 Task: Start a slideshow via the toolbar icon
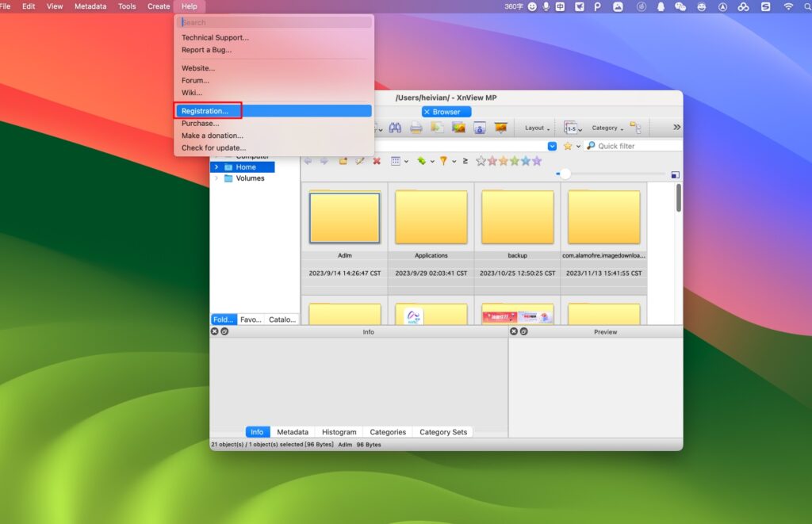tap(500, 128)
